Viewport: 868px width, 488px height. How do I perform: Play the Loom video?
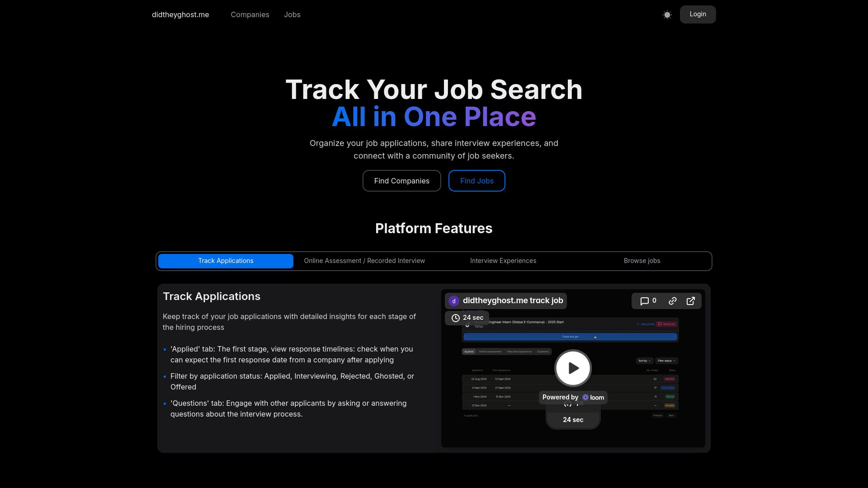coord(573,368)
